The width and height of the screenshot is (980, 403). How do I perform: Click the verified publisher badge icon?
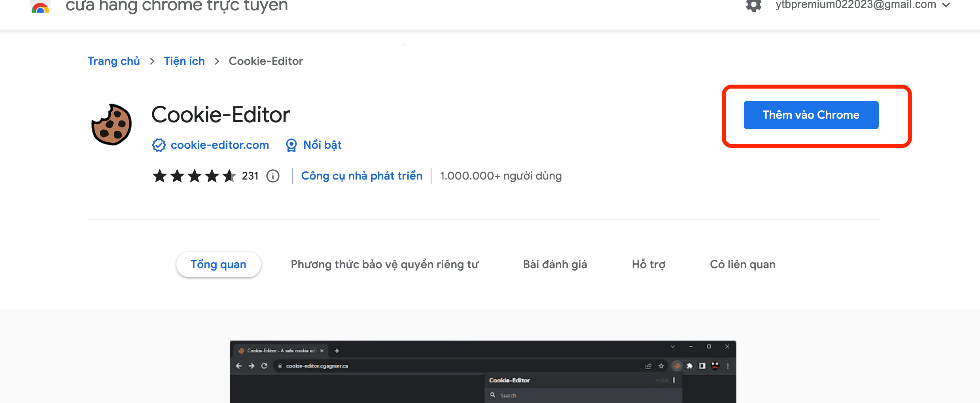click(x=159, y=145)
